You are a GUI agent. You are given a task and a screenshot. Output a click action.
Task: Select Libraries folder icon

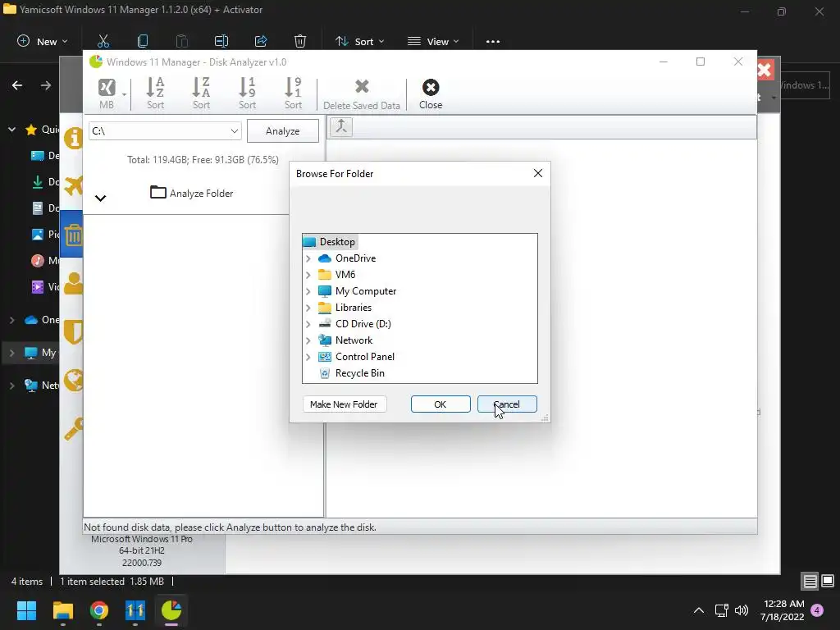click(325, 308)
